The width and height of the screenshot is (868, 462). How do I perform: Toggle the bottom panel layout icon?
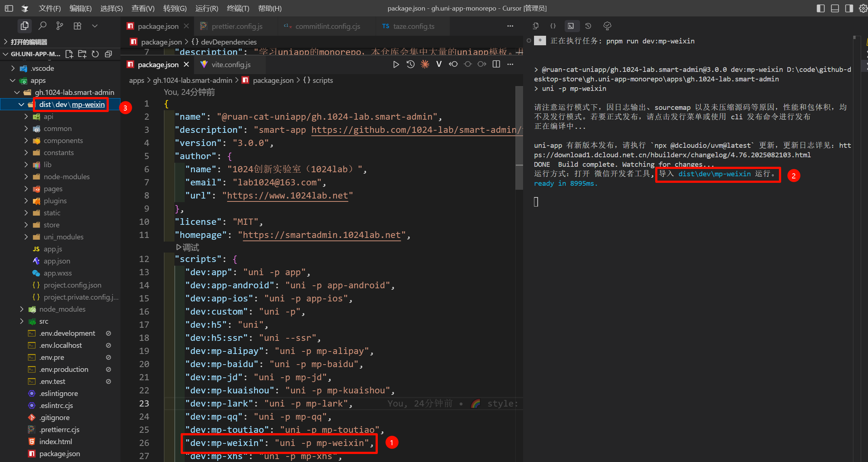[x=835, y=8]
